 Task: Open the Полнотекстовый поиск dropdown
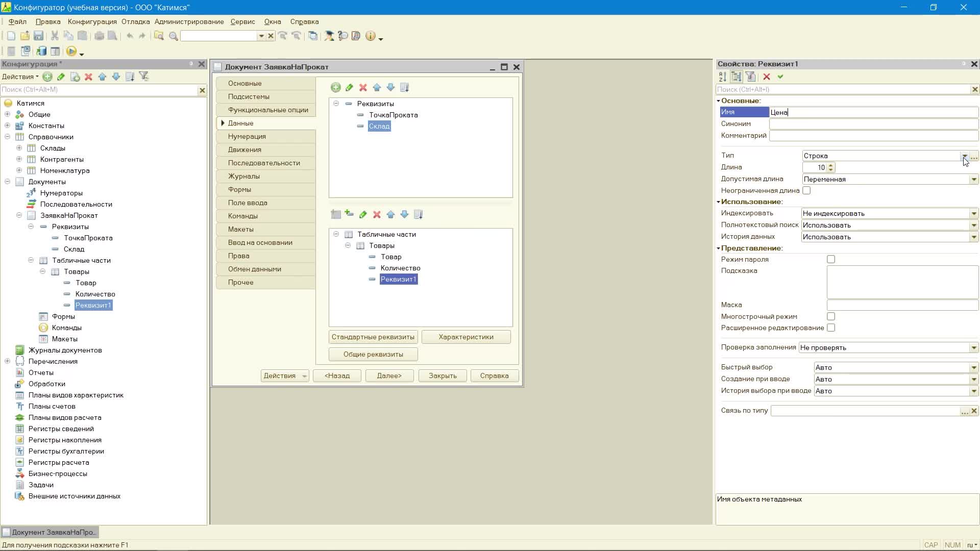[x=974, y=225]
